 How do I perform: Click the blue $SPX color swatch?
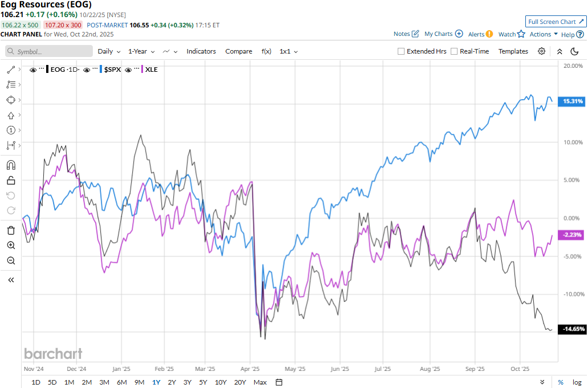click(x=101, y=70)
